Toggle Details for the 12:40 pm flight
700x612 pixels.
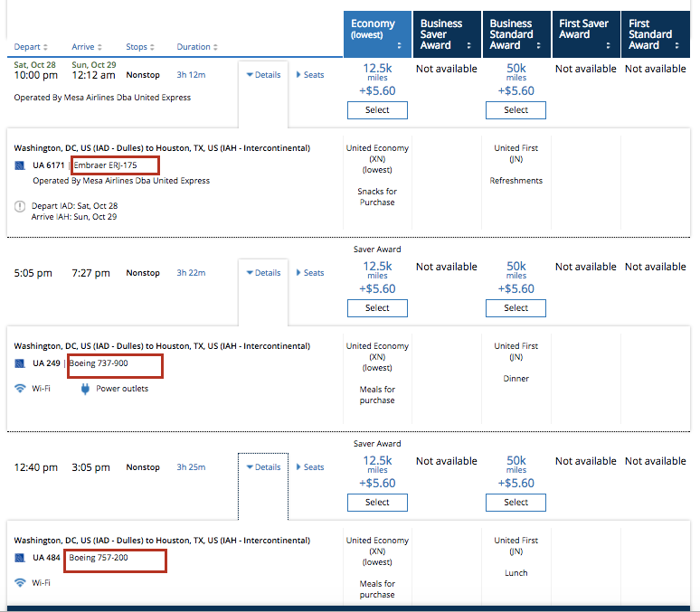(x=263, y=467)
